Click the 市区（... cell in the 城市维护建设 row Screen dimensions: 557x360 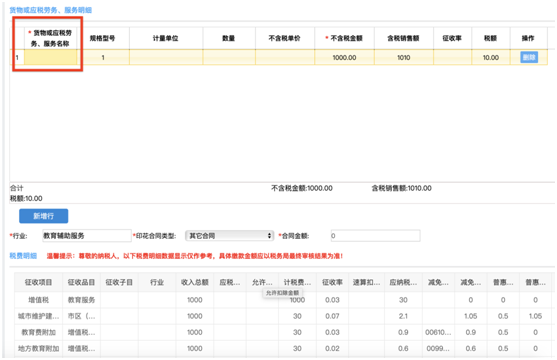pyautogui.click(x=81, y=316)
